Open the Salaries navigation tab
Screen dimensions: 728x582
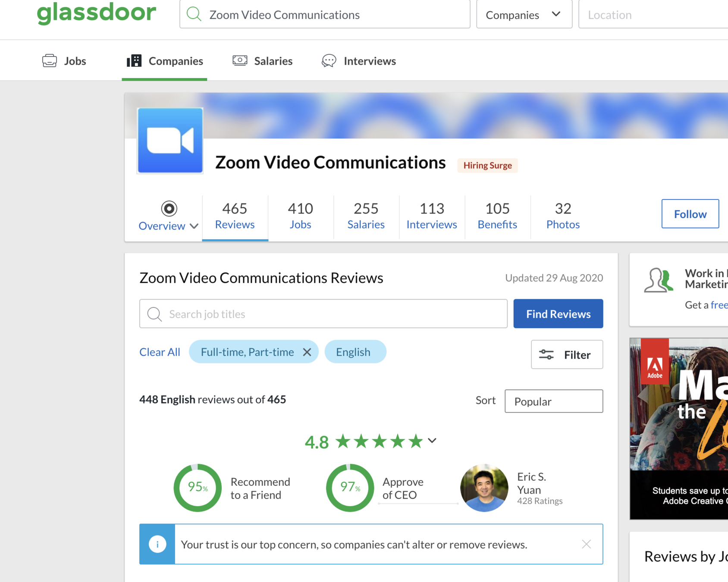click(262, 61)
